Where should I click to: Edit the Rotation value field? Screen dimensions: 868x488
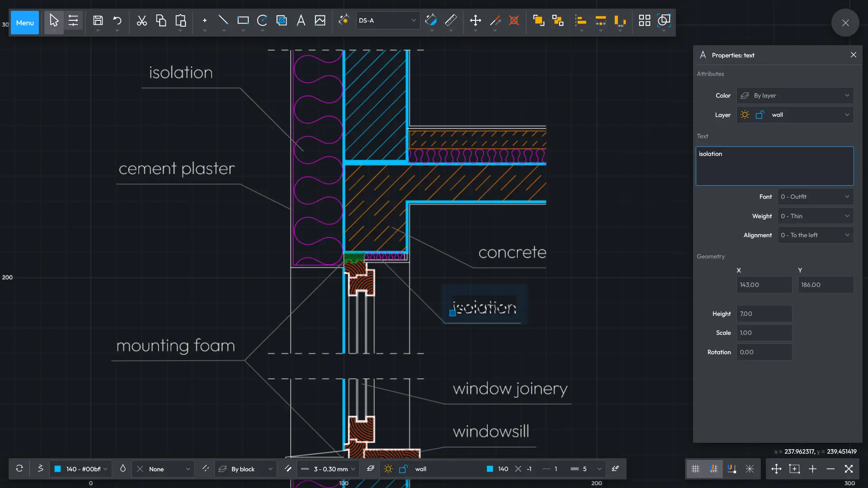[764, 352]
